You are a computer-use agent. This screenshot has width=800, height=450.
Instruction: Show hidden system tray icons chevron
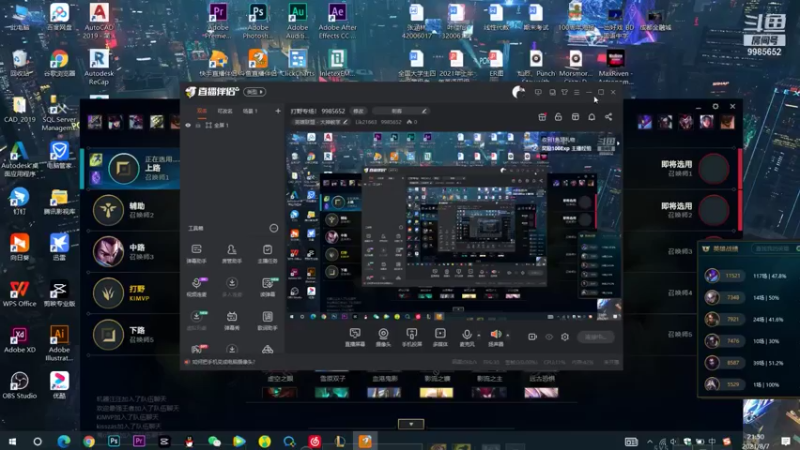tap(649, 441)
